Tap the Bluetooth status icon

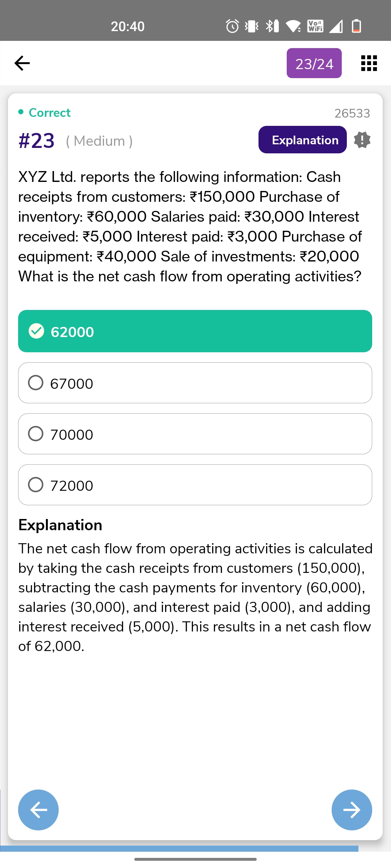click(272, 26)
